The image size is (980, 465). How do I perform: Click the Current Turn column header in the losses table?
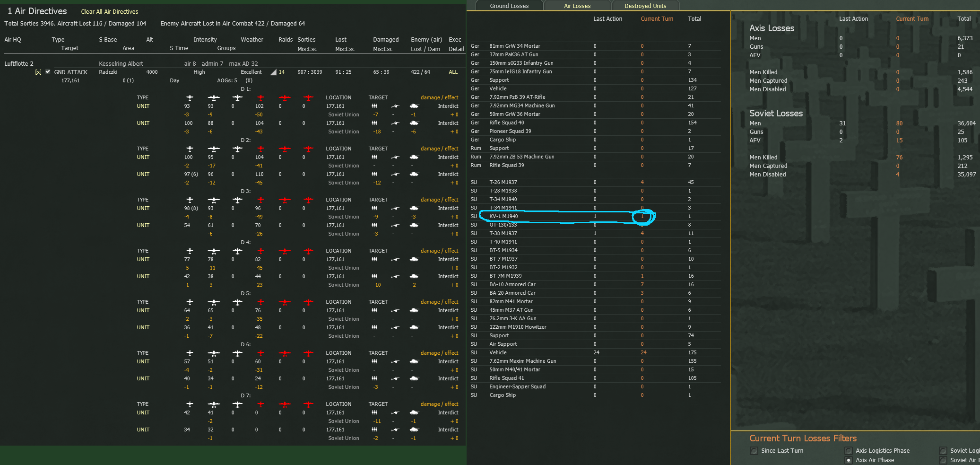pos(657,19)
